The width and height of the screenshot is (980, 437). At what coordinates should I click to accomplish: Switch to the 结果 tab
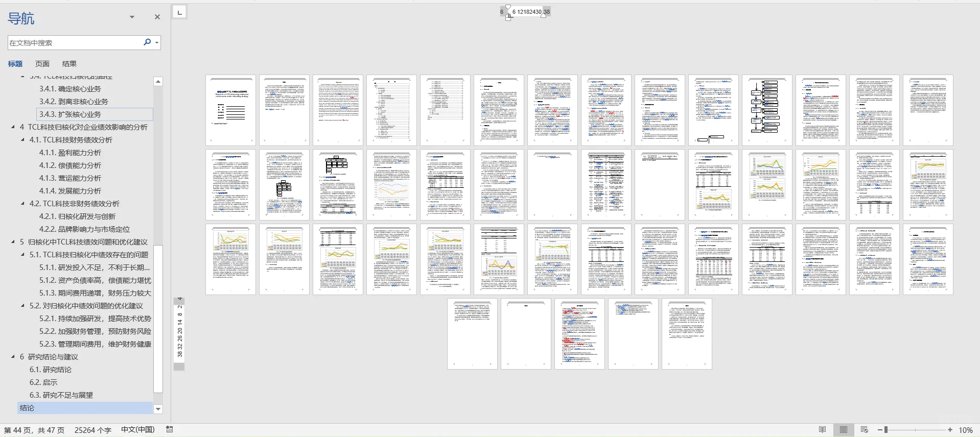point(69,64)
